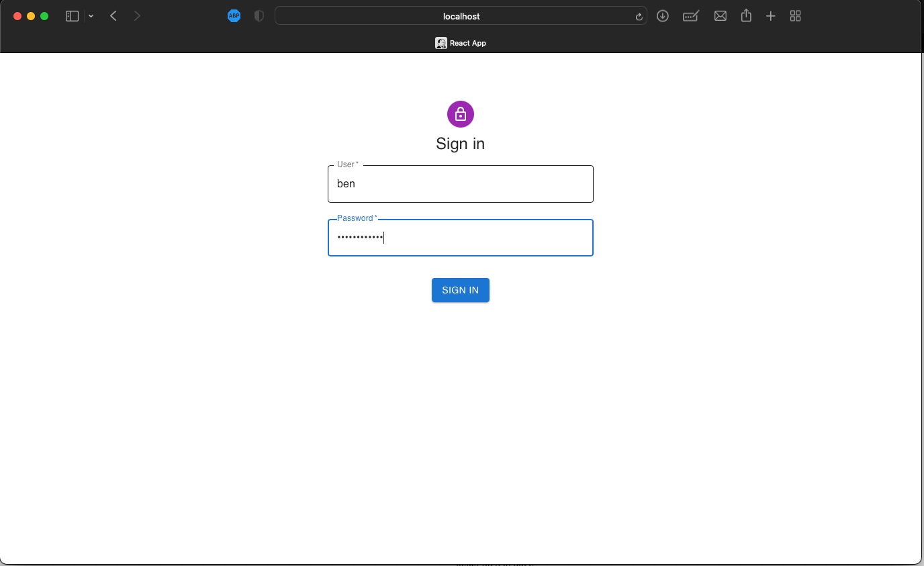The image size is (924, 566).
Task: Click the purple lock avatar icon
Action: pos(461,114)
